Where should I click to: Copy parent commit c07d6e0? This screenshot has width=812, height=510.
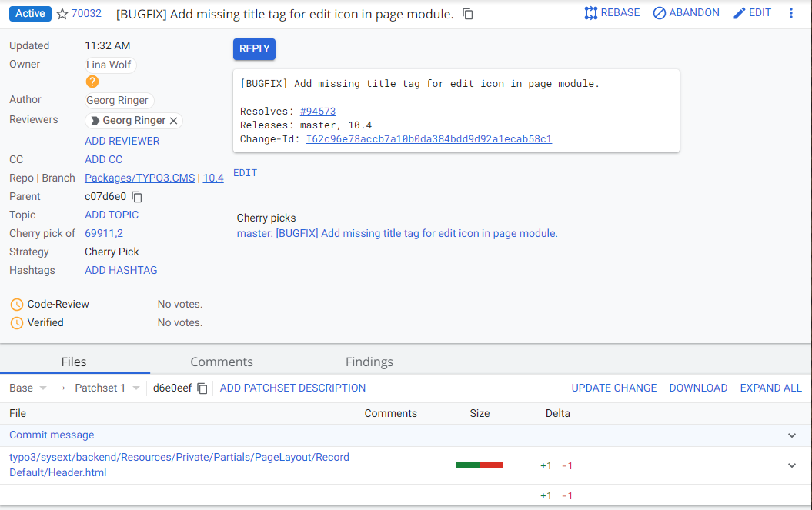[138, 197]
